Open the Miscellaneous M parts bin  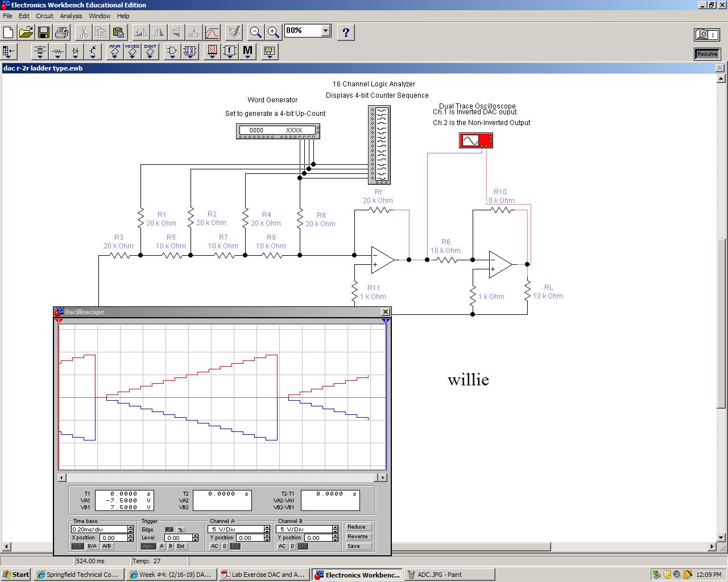247,52
